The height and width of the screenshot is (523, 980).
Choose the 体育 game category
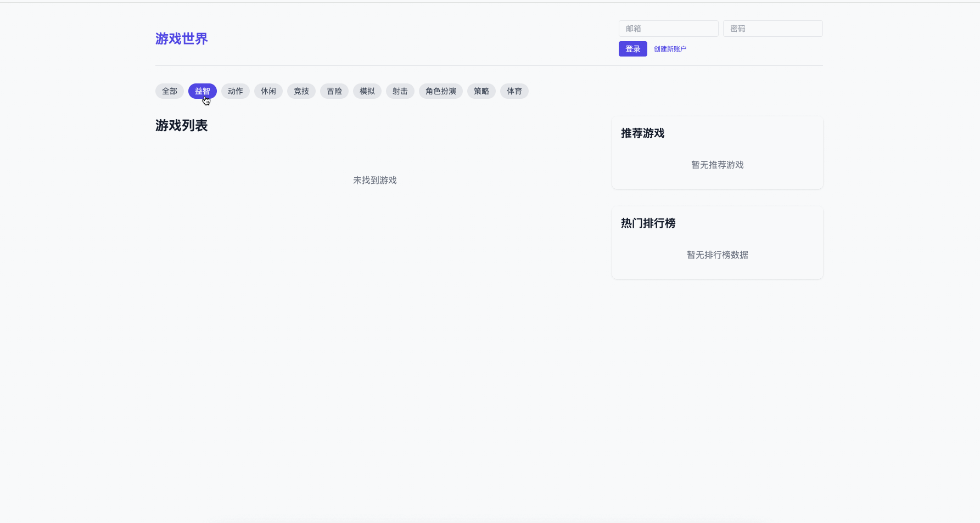(x=514, y=91)
